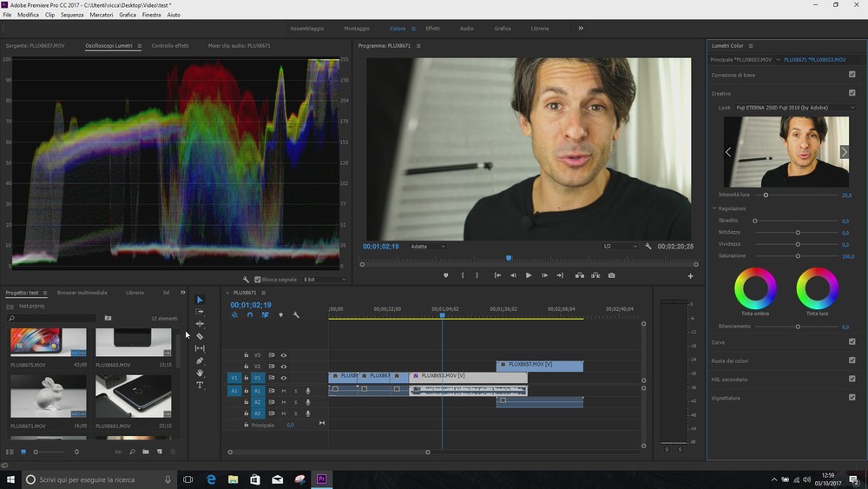This screenshot has width=868, height=489.
Task: Open the Sequenza menu
Action: 73,15
